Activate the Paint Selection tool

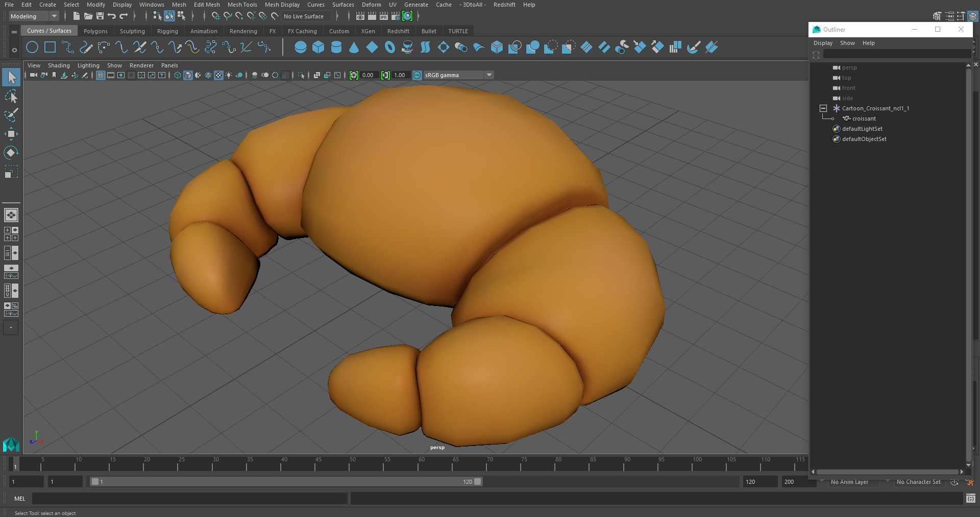(11, 115)
